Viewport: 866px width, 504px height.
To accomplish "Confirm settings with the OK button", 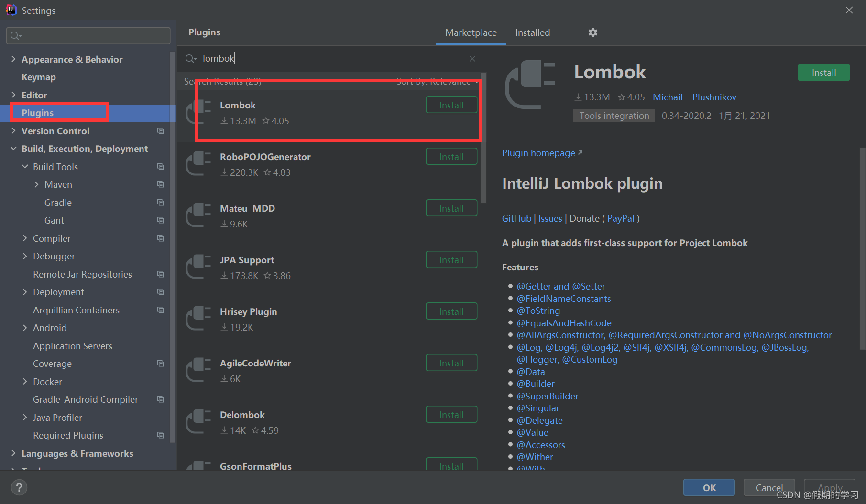I will (x=709, y=487).
